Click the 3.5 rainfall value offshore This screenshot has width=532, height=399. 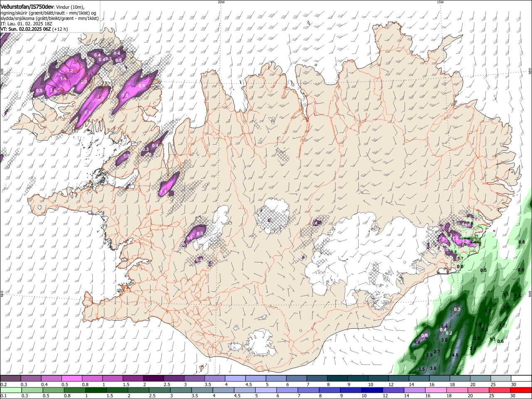[421, 369]
